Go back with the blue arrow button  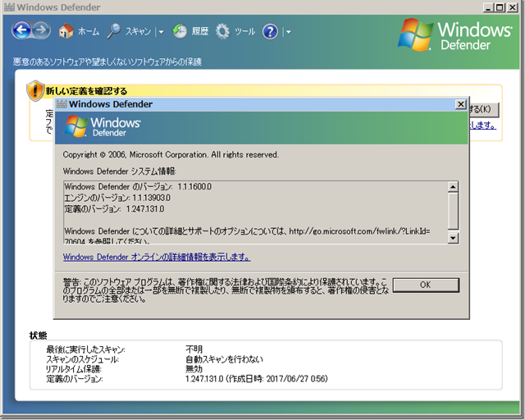pyautogui.click(x=22, y=30)
